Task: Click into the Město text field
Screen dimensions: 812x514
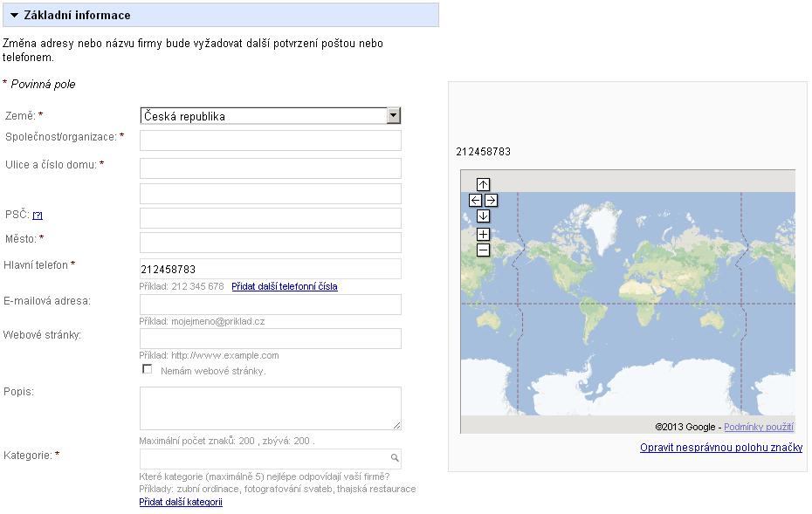Action: (271, 243)
